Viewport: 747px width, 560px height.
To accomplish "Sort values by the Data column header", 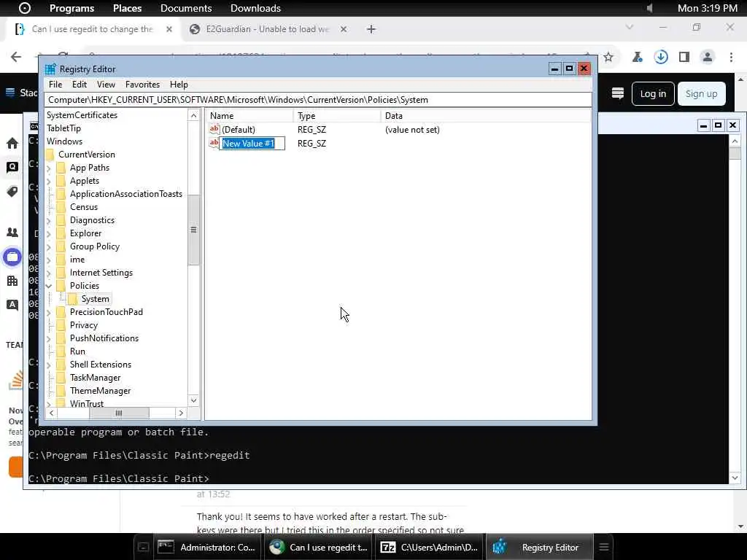I will click(486, 116).
